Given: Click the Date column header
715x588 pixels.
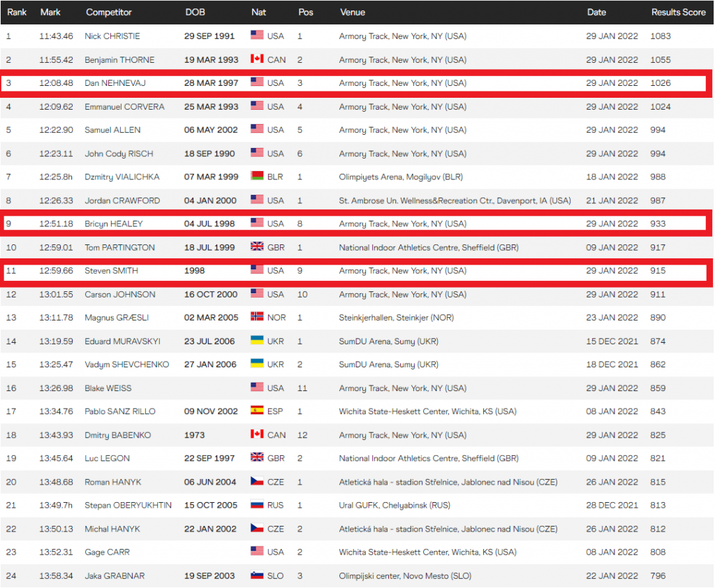Looking at the screenshot, I should pyautogui.click(x=596, y=13).
